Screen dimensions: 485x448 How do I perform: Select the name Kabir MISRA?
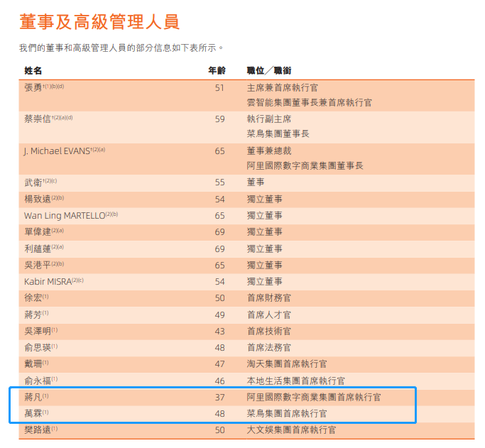48,282
